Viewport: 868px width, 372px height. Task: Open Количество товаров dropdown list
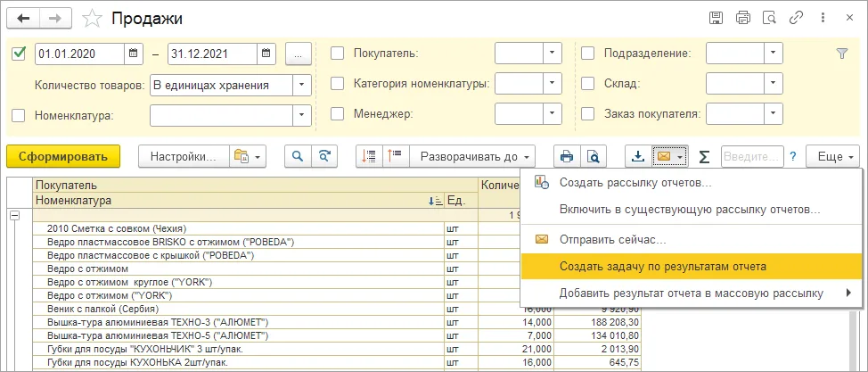302,86
